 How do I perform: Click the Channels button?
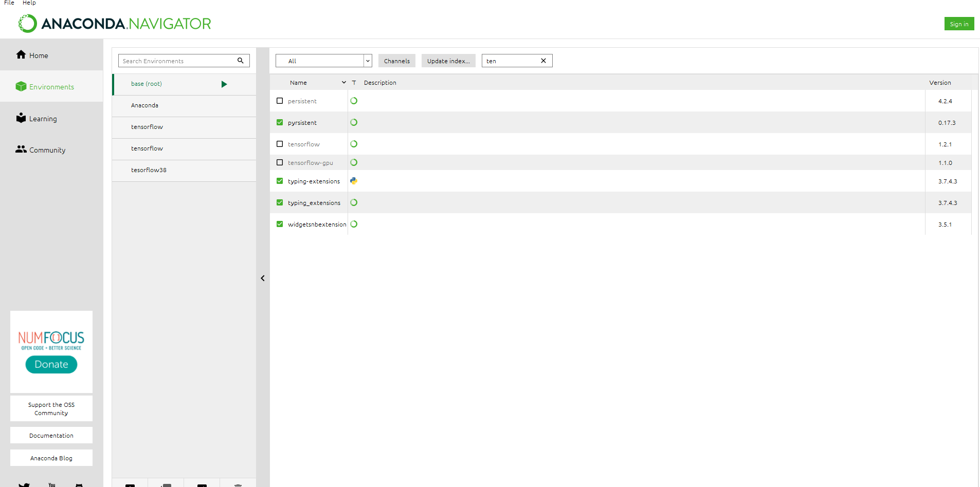[x=397, y=61]
